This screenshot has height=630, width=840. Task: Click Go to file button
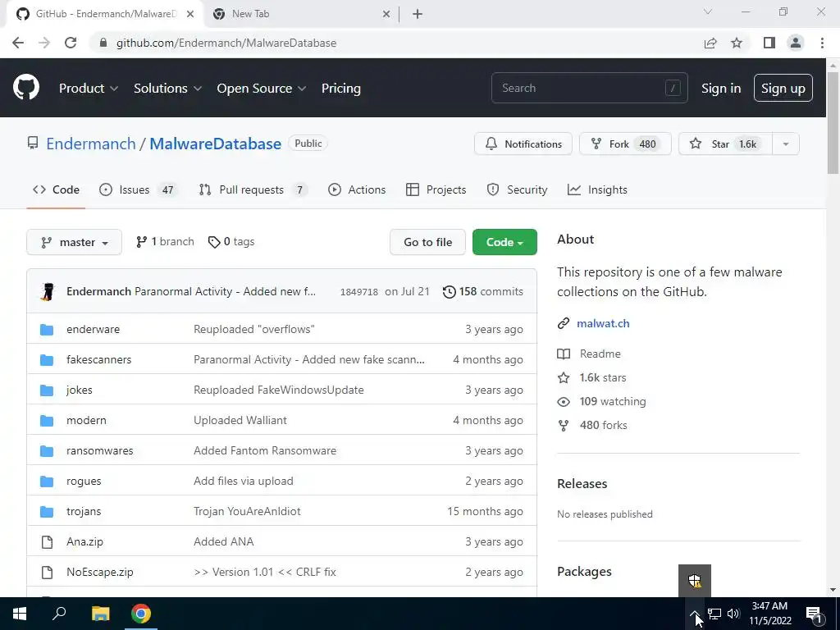[427, 242]
